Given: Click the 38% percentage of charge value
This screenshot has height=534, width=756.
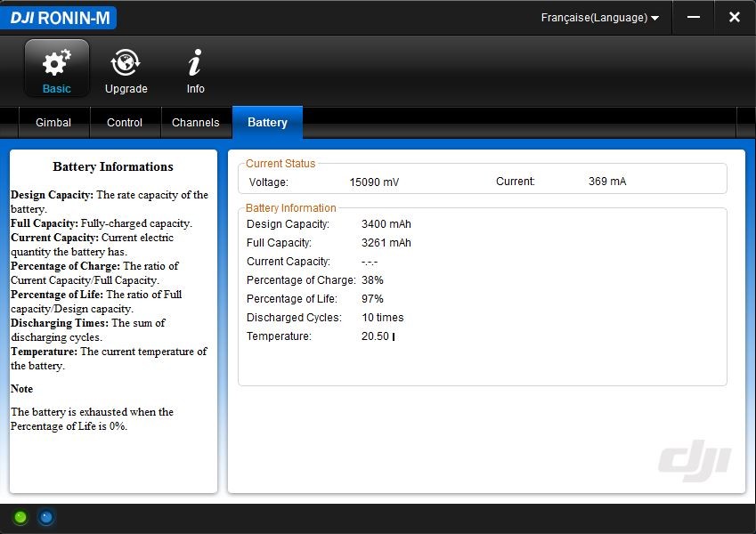Looking at the screenshot, I should tap(372, 280).
